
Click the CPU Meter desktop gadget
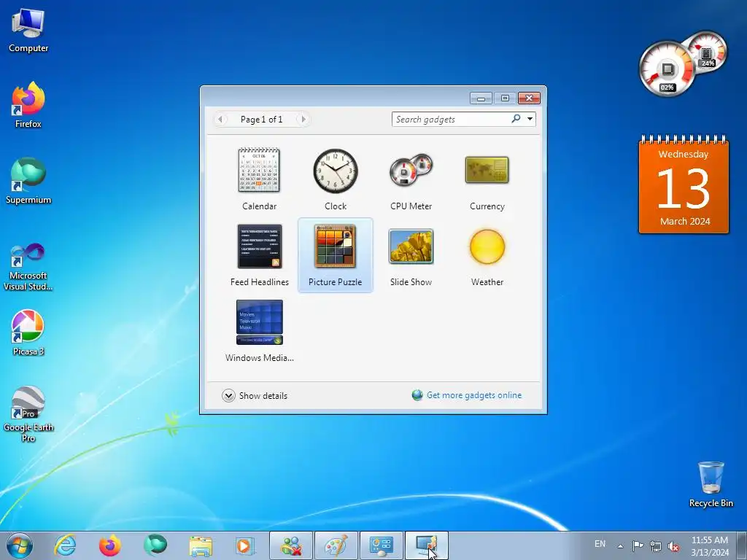[x=683, y=64]
